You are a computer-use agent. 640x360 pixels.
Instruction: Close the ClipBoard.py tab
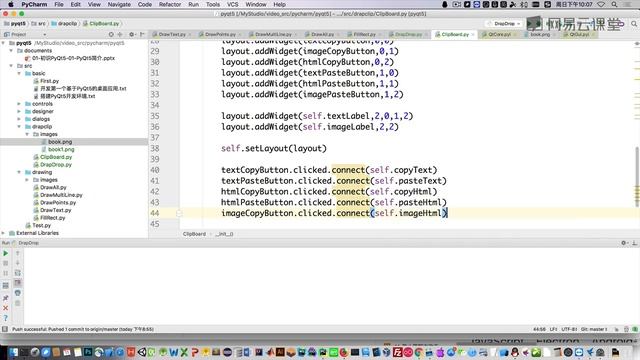[x=473, y=35]
